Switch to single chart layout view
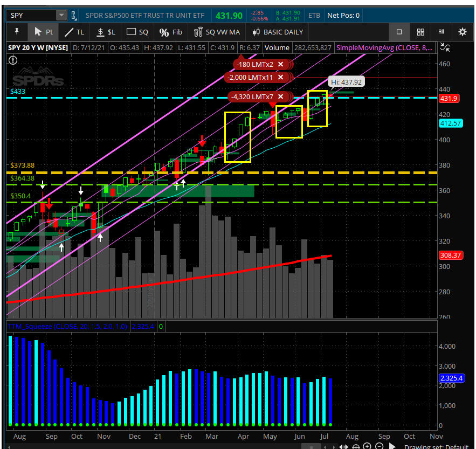 pyautogui.click(x=399, y=32)
